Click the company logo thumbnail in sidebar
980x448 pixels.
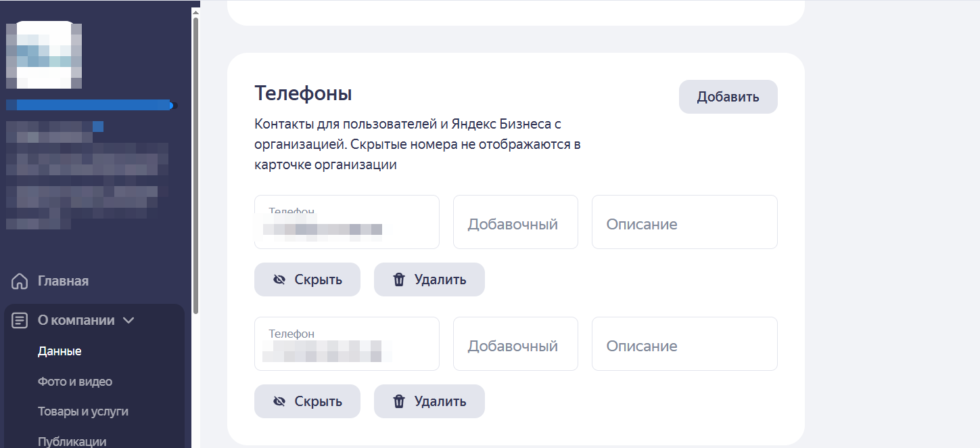pyautogui.click(x=44, y=55)
